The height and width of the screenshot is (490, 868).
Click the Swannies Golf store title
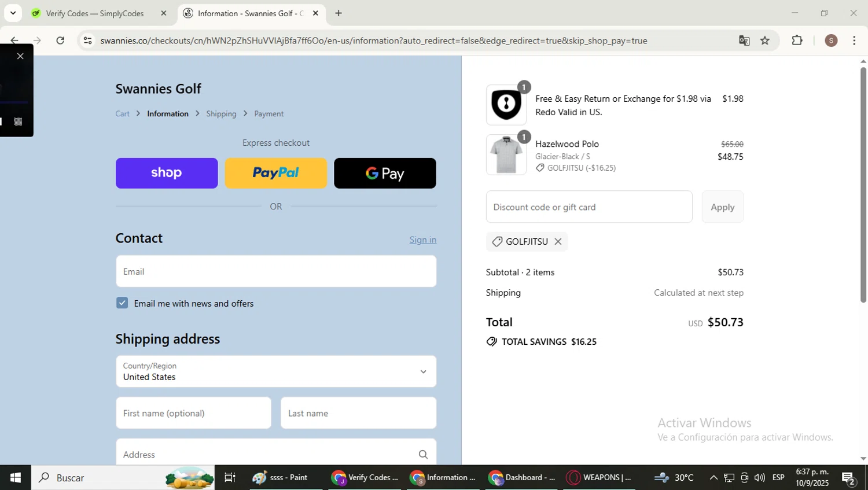click(159, 89)
